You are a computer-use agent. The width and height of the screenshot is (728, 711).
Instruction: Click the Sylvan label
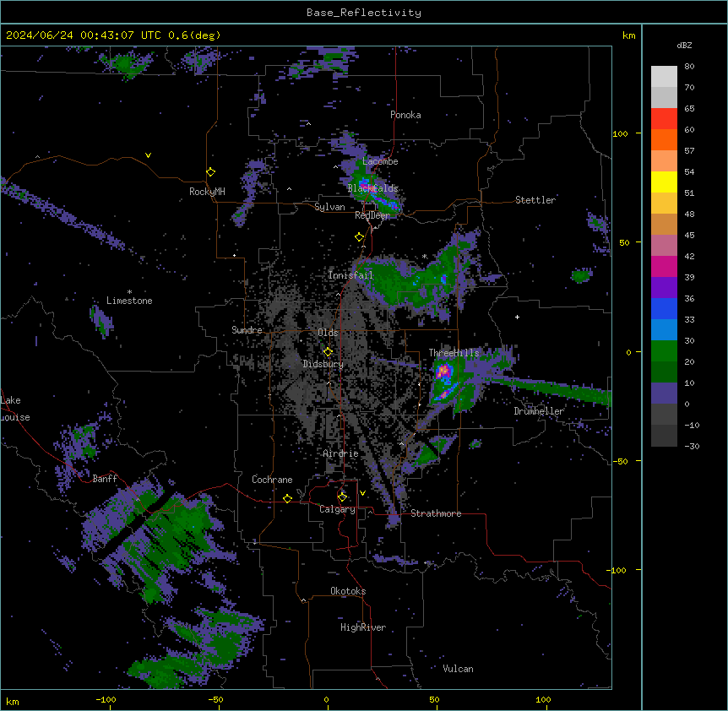329,207
